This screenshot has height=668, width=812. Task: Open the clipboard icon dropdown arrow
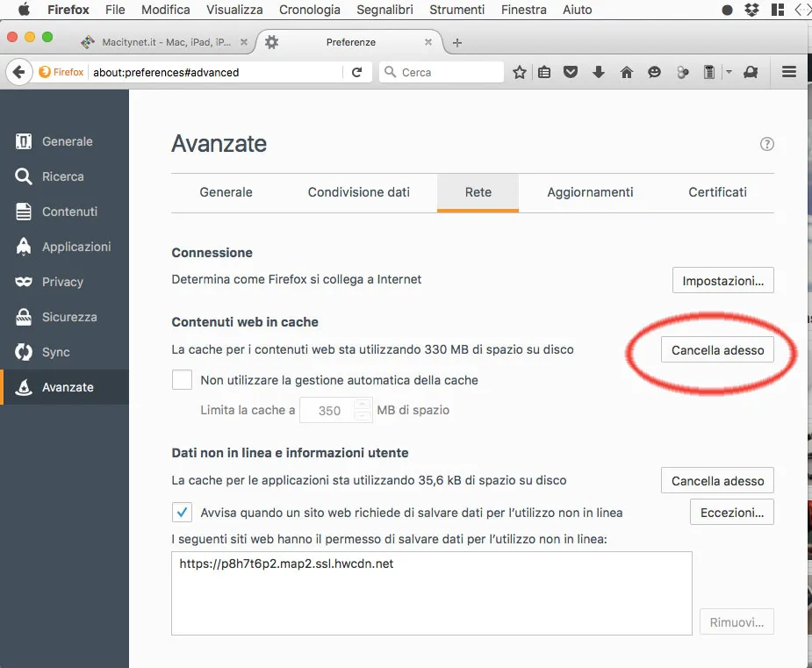point(727,72)
